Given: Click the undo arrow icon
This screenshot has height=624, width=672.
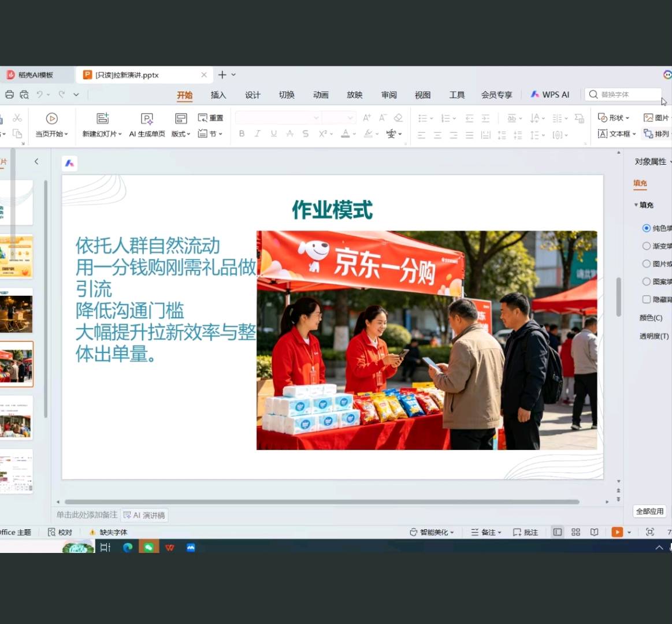Looking at the screenshot, I should pyautogui.click(x=39, y=94).
